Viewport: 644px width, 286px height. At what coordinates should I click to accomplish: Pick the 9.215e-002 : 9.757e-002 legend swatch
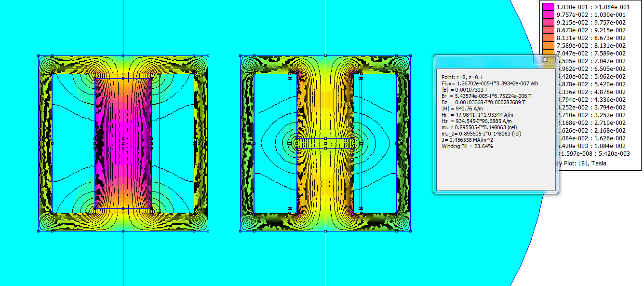tap(548, 23)
